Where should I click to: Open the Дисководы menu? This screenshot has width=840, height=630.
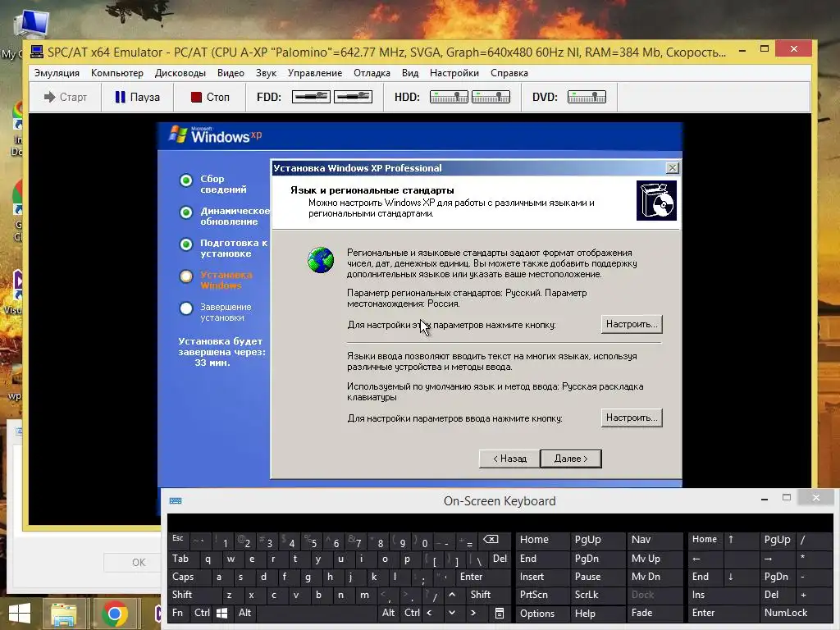(180, 73)
